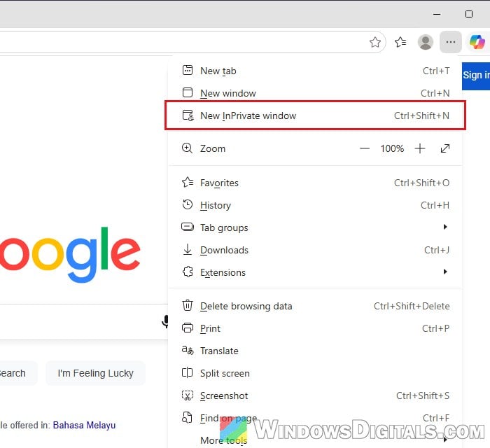Open a New InPrivate window
490x448 pixels.
(316, 115)
